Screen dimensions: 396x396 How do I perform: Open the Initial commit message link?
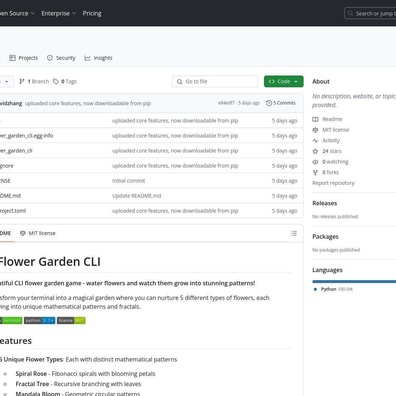(129, 181)
